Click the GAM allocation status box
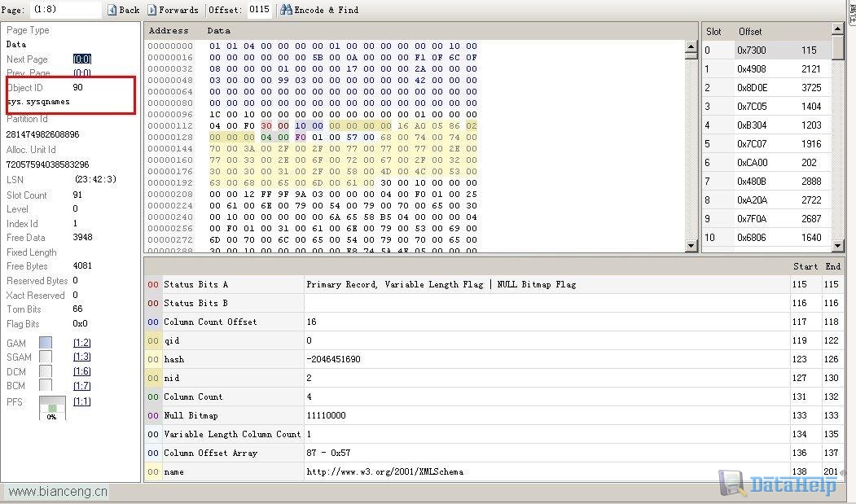Viewport: 856px width, 504px height. click(46, 344)
